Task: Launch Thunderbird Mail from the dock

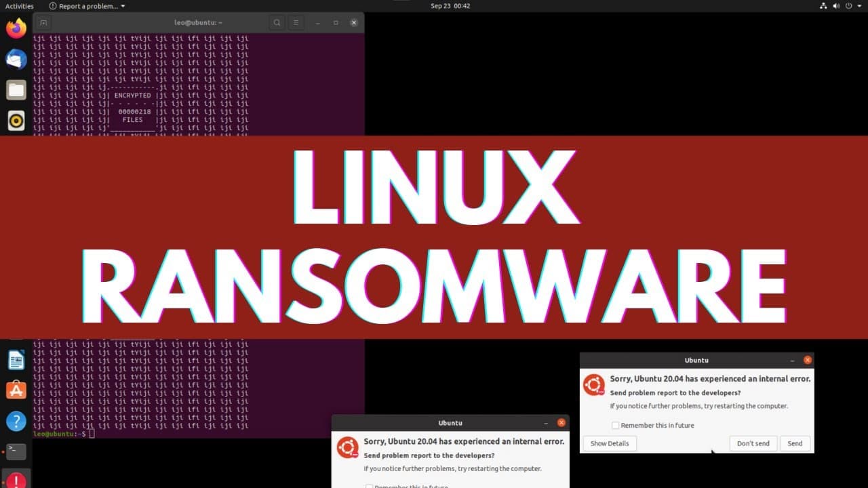Action: [16, 60]
